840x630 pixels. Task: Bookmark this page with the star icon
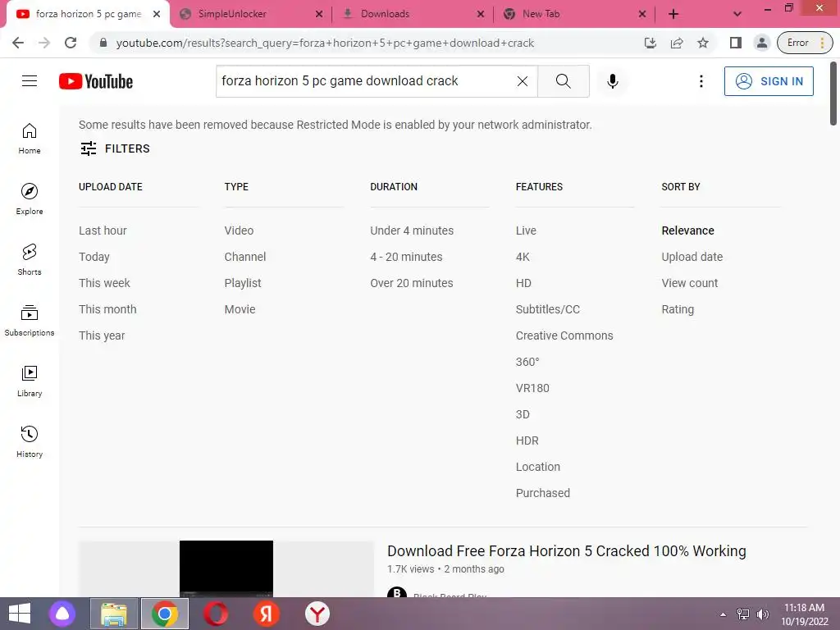coord(703,43)
